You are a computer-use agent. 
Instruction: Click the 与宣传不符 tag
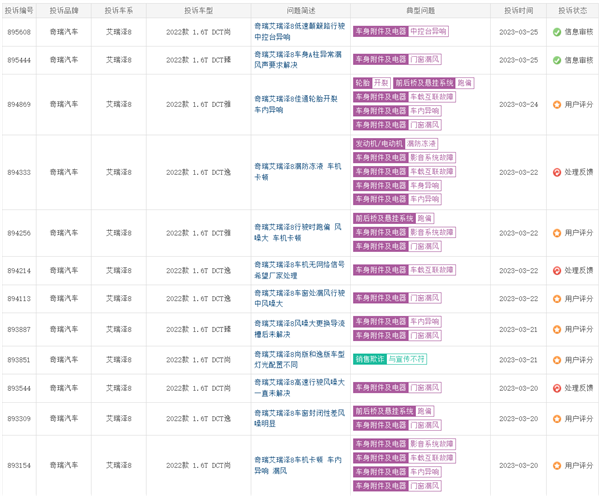406,359
